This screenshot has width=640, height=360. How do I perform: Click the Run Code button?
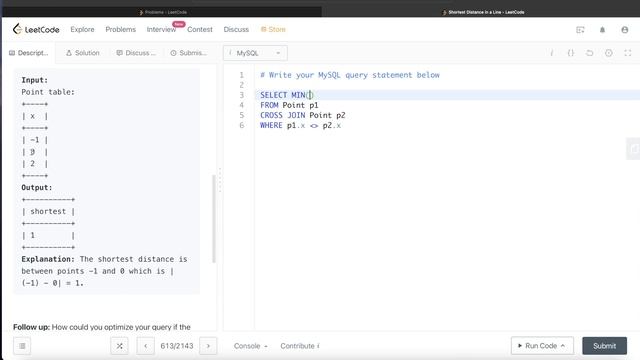542,346
